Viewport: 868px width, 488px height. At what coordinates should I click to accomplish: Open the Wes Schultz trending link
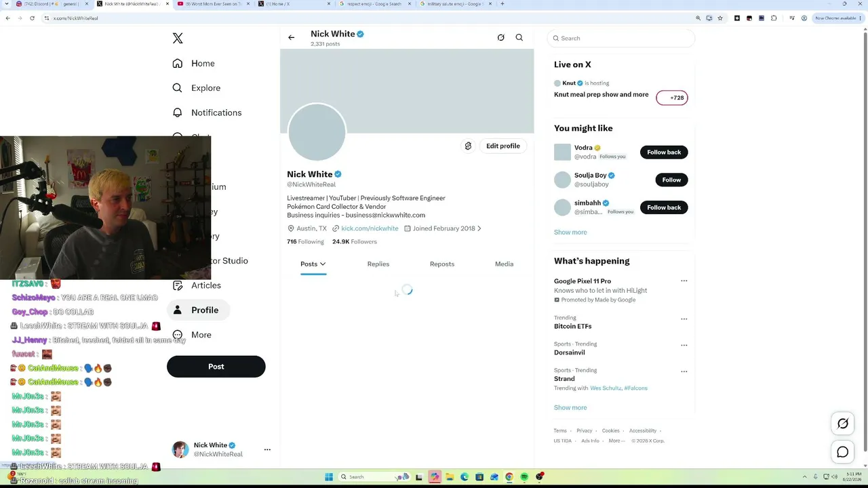[x=606, y=388]
